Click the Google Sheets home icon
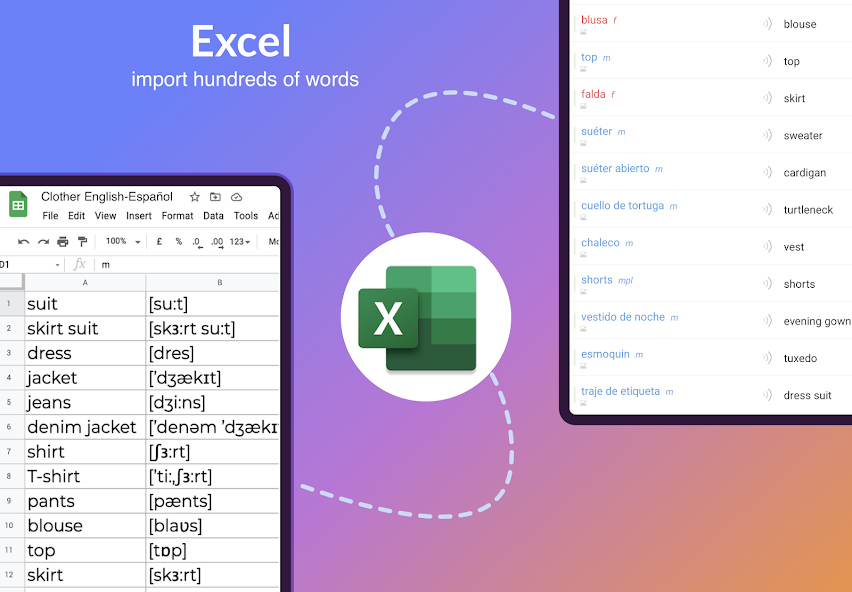 point(18,204)
